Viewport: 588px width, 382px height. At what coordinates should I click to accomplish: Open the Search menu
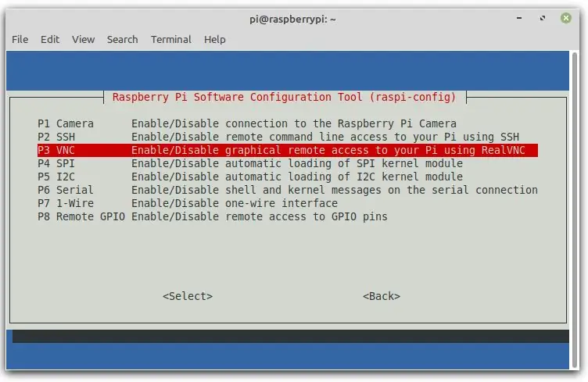122,39
